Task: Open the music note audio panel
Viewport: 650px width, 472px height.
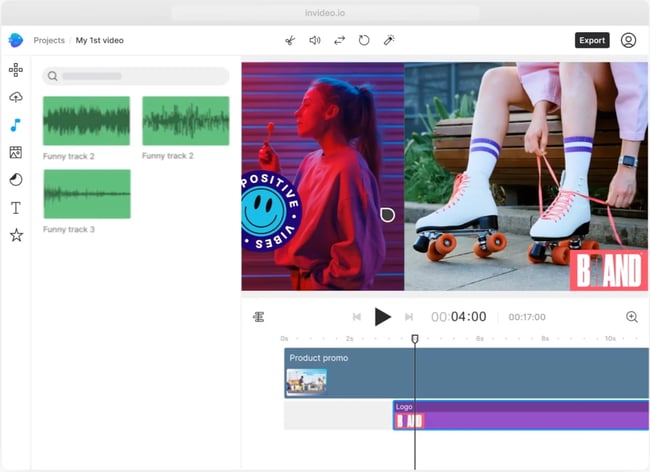Action: (15, 125)
